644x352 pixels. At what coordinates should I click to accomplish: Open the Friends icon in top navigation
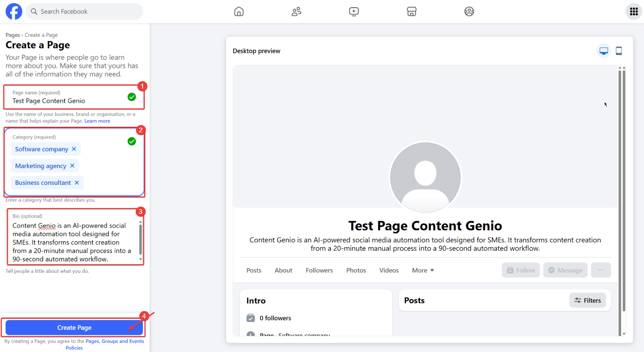(296, 11)
